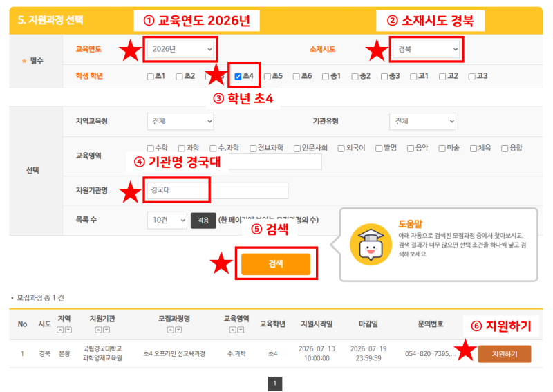
Task: Click the 지원시작일 column header
Action: coord(317,324)
